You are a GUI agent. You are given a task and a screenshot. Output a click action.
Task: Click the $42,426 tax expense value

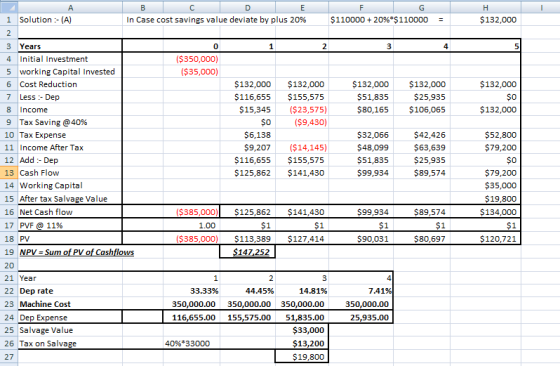pyautogui.click(x=430, y=135)
